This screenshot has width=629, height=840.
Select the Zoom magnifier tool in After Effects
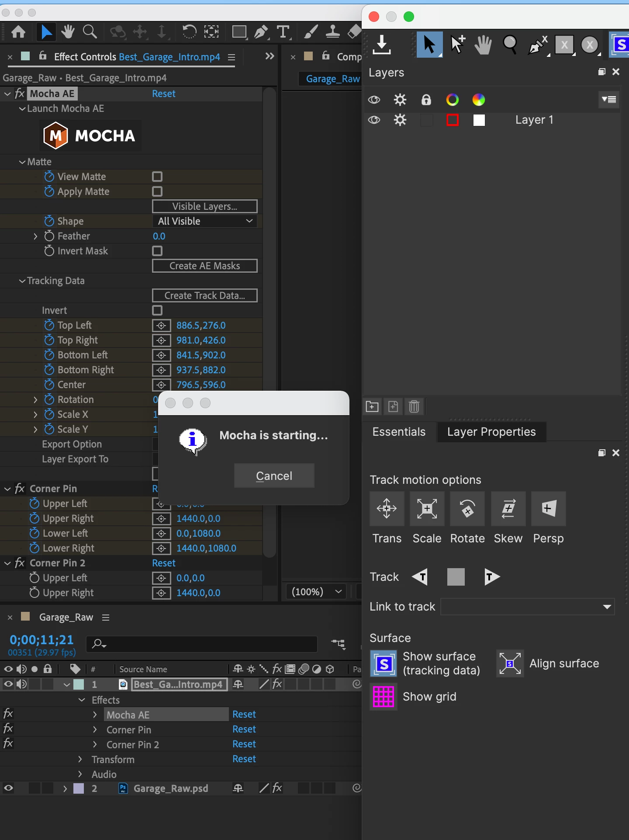90,32
